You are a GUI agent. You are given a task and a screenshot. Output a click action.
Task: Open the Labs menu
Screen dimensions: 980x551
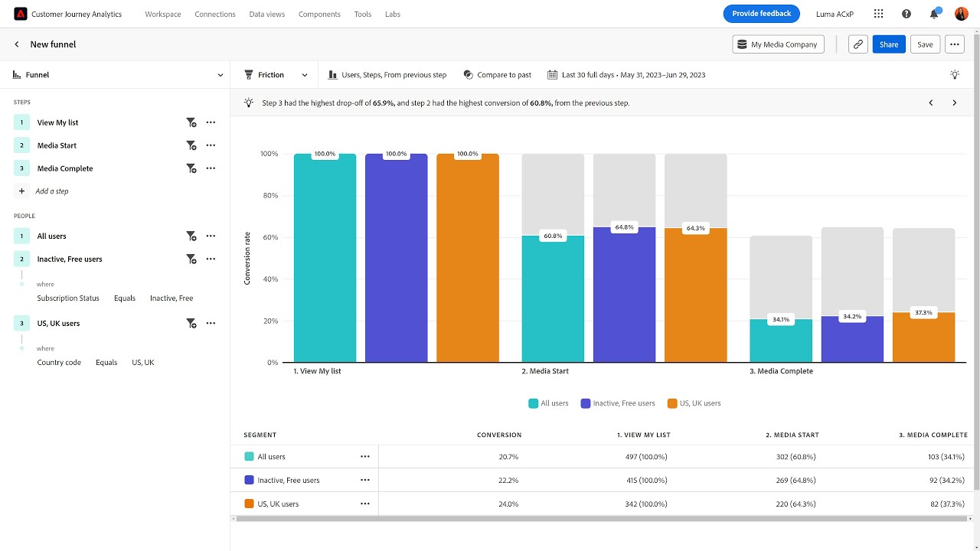[x=393, y=14]
